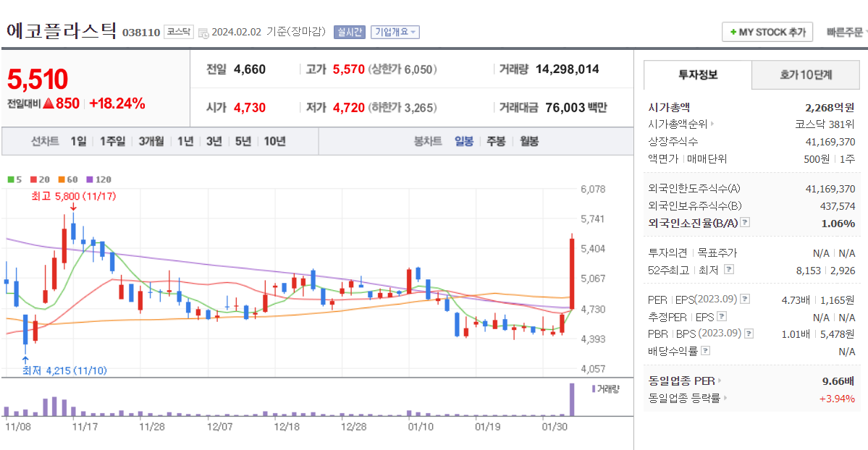Viewport: 868px width, 450px height.
Task: Click the 에코플라스틱 stock name
Action: (x=62, y=30)
